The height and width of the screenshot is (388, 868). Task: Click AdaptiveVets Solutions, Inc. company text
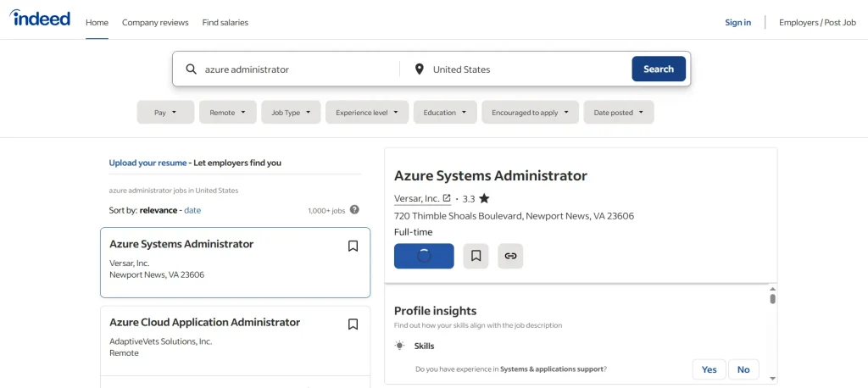(160, 341)
